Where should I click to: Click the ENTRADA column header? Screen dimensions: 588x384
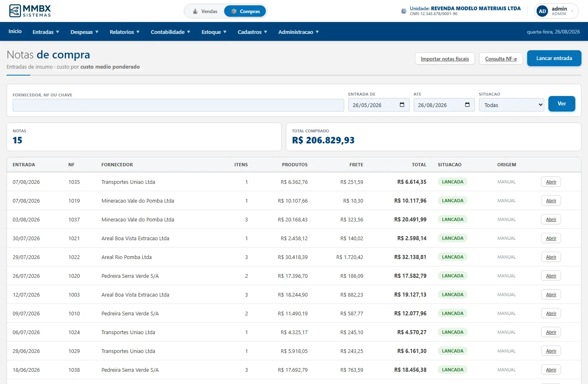24,165
